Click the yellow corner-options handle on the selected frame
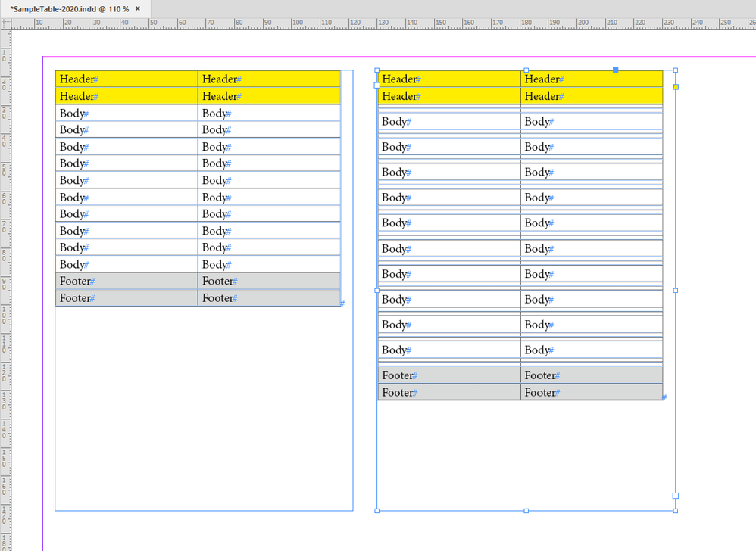756x551 pixels. point(675,87)
